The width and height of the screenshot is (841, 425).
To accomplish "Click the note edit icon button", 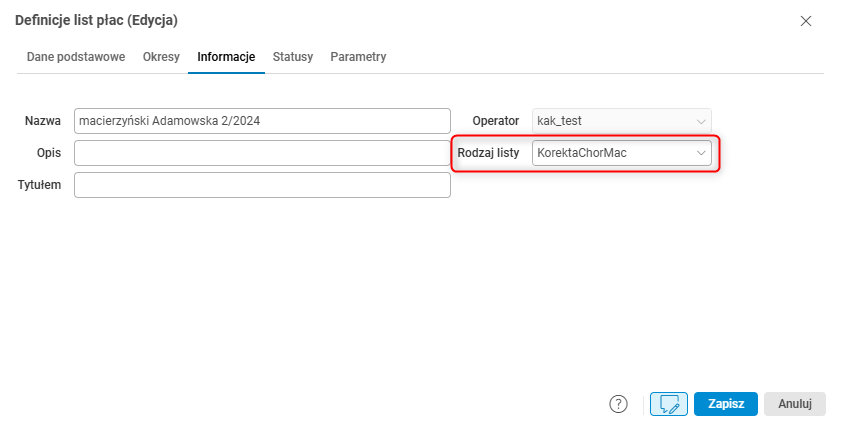I will click(668, 404).
